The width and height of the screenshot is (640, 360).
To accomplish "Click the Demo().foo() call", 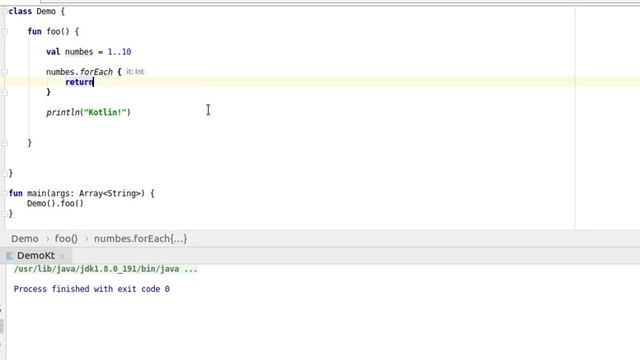I will click(55, 203).
